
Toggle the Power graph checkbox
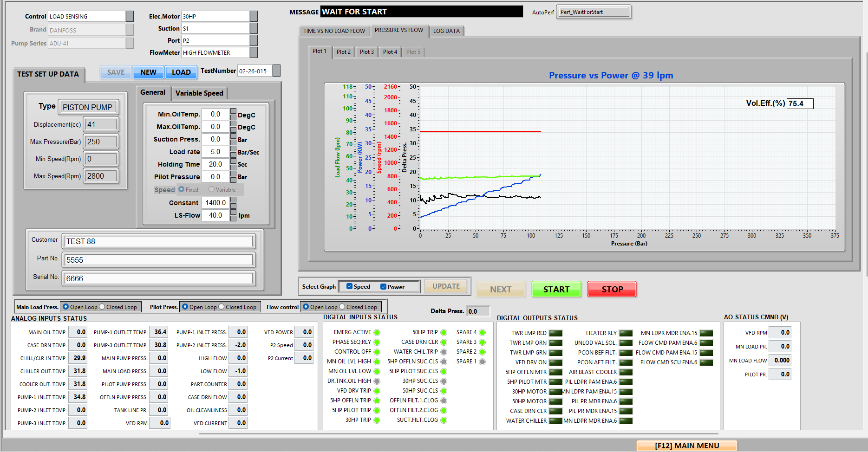click(384, 286)
